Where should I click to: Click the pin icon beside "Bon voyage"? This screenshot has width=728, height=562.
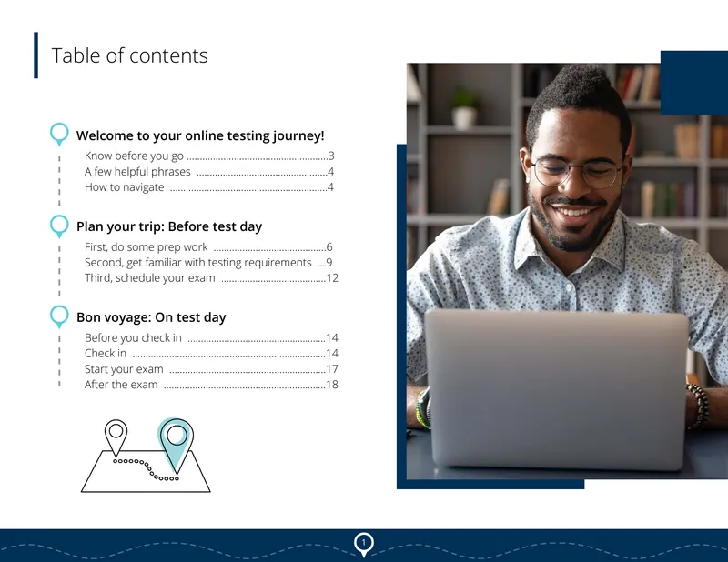coord(59,316)
